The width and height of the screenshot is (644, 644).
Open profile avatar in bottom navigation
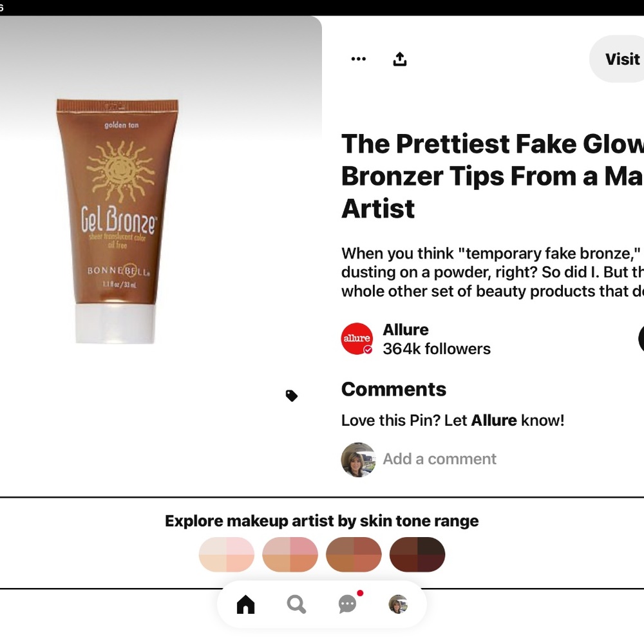[x=398, y=604]
